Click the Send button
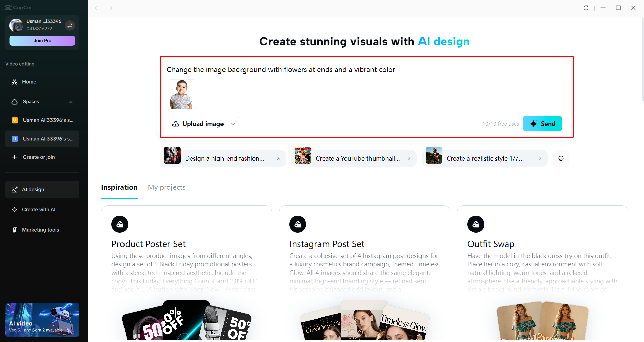 542,124
